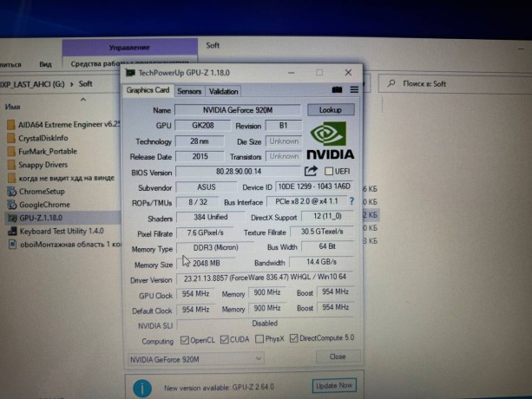Click the BIOS export share icon

pyautogui.click(x=311, y=171)
